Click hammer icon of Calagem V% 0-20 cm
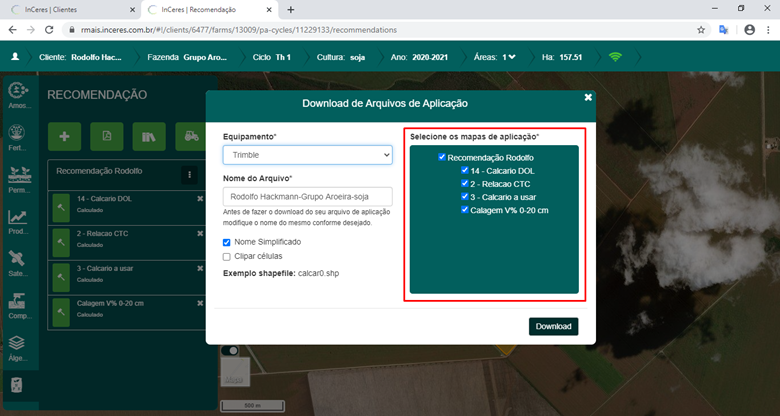The height and width of the screenshot is (416, 780). pyautogui.click(x=61, y=312)
